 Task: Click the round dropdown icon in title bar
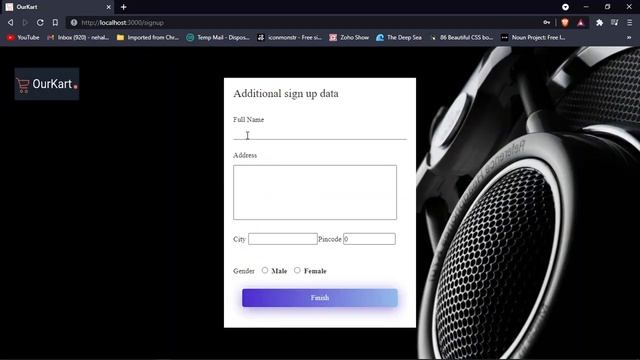tap(565, 7)
